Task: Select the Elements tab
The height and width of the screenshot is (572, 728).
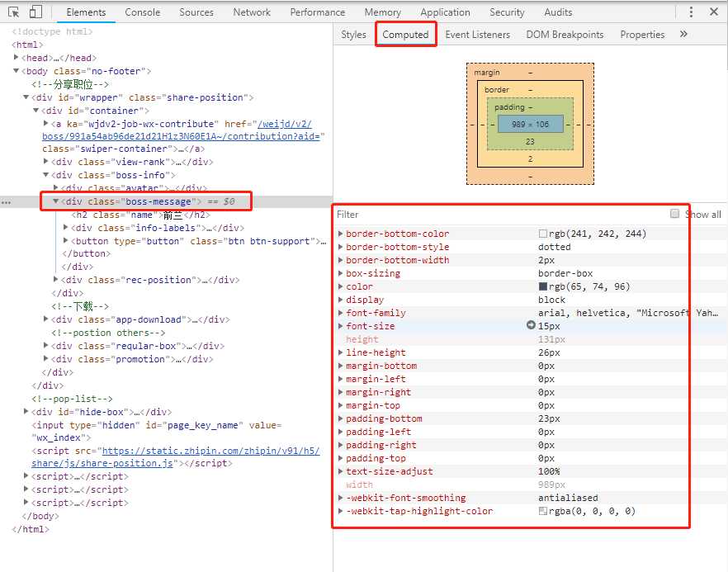Action: pos(86,12)
